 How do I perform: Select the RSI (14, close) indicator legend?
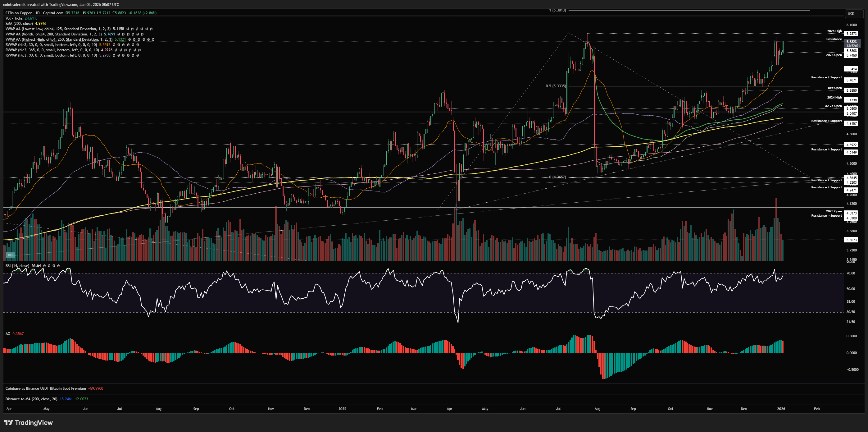17,266
